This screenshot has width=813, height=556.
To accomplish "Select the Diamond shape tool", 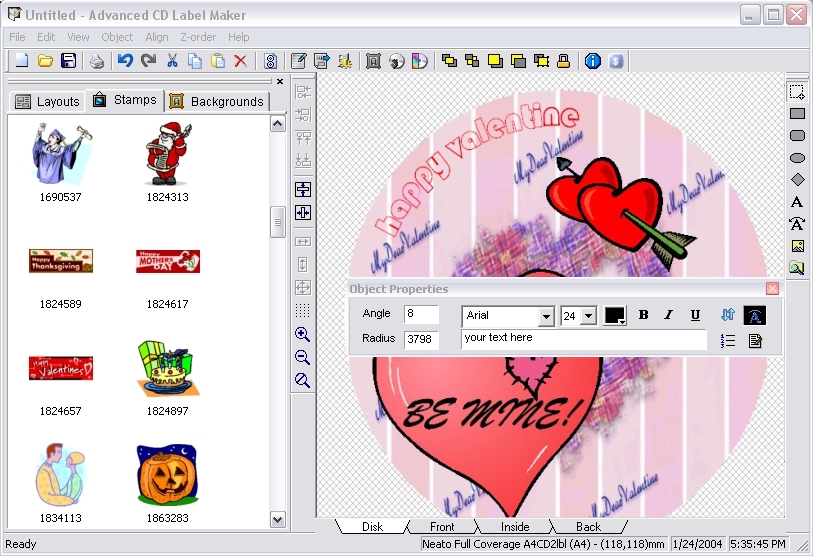I will (797, 180).
